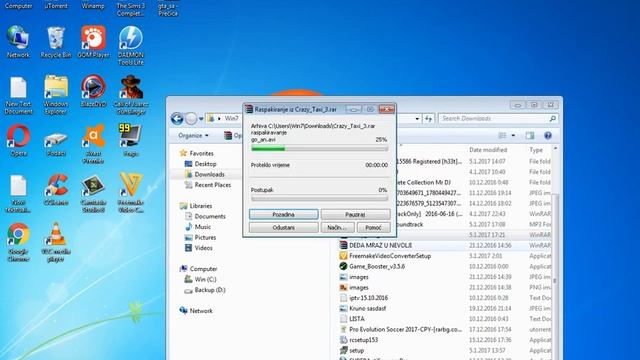Launch GOM Player from desktop

click(x=93, y=42)
